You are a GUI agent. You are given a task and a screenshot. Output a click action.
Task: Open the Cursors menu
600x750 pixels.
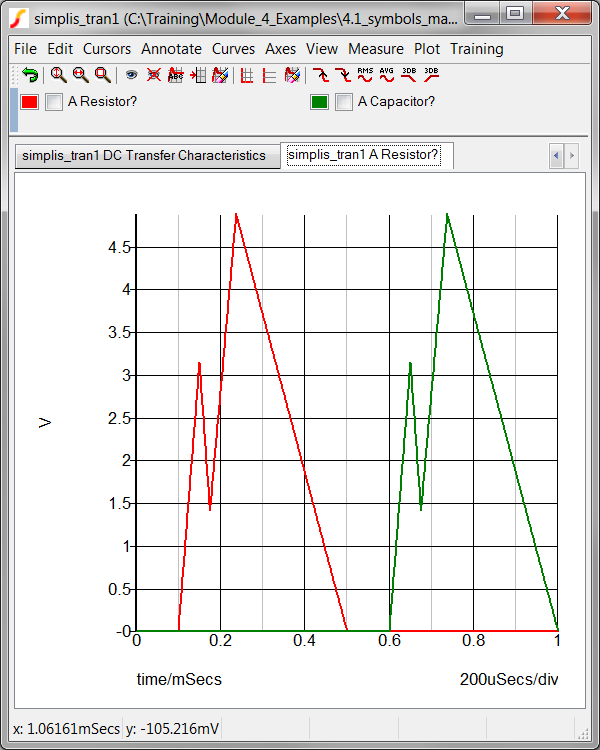[107, 49]
